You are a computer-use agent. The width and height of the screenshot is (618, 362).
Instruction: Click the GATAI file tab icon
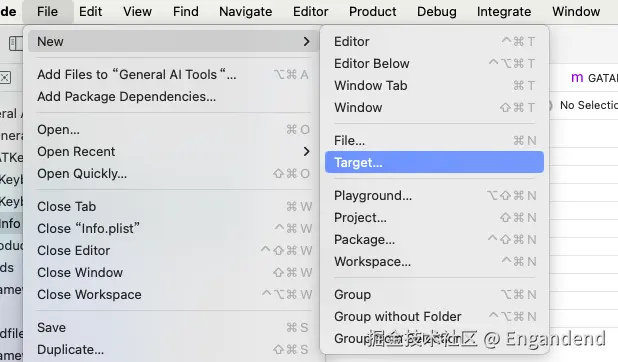click(x=577, y=78)
